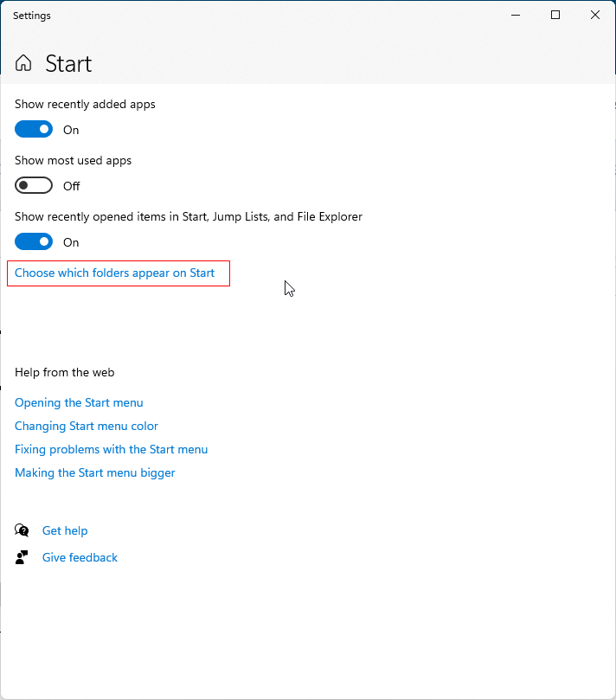Screen dimensions: 616x700
Task: Close the Settings window
Action: (595, 16)
